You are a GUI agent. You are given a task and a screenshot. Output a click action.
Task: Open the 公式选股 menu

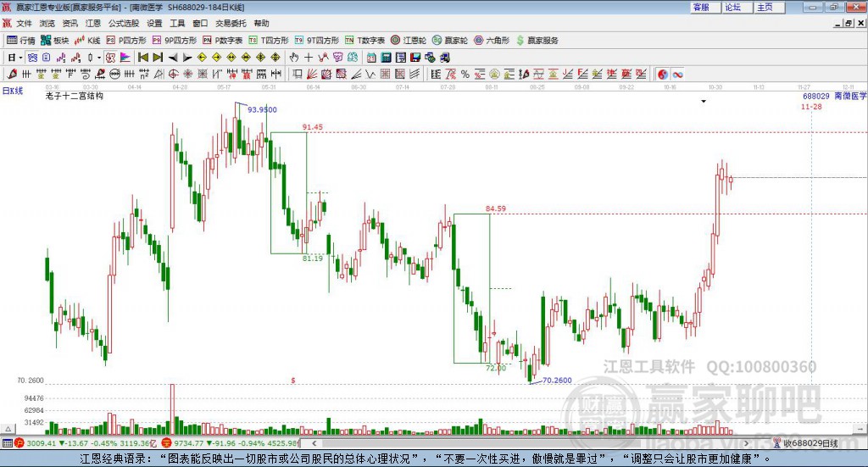click(124, 23)
